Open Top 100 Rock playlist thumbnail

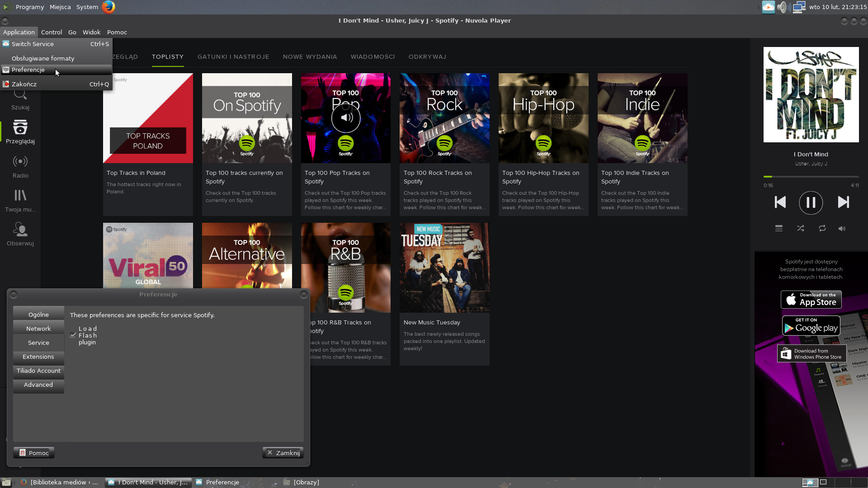pos(444,118)
